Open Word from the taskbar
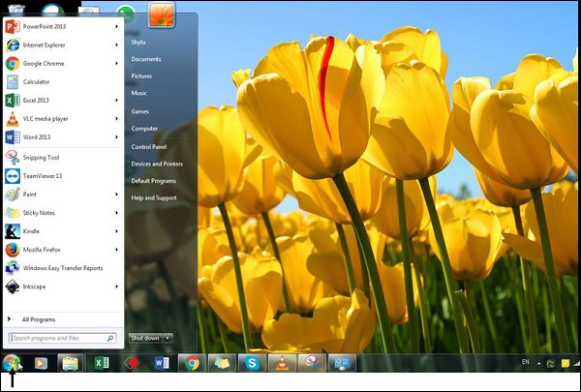The height and width of the screenshot is (392, 581). tap(162, 363)
